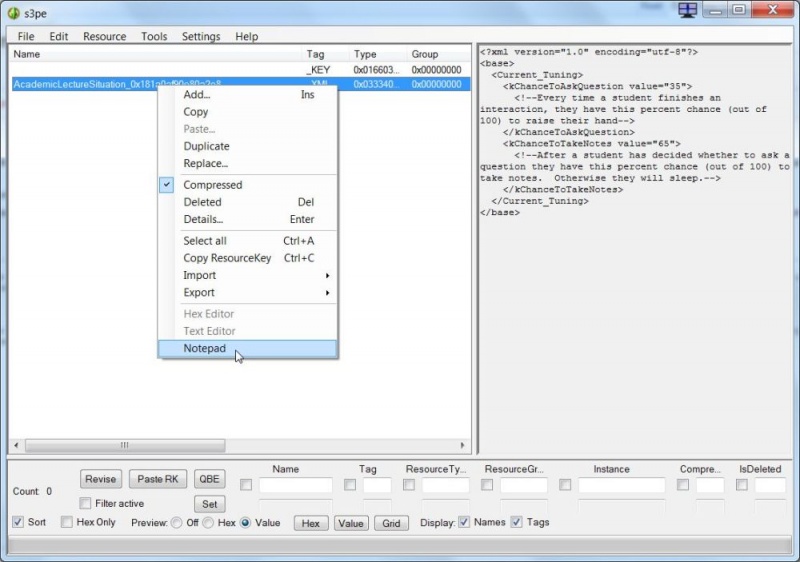Select the Off preview radio button
Screen dimensions: 800x562
[x=177, y=522]
